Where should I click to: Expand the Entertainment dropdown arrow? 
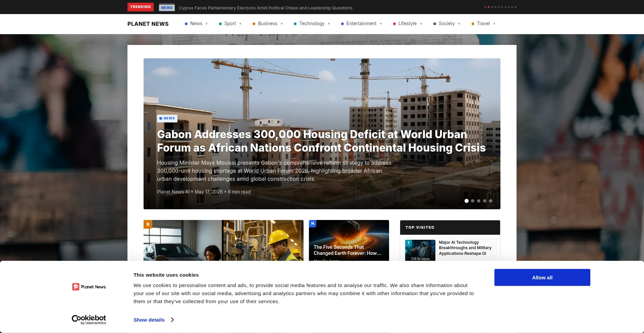(x=381, y=24)
